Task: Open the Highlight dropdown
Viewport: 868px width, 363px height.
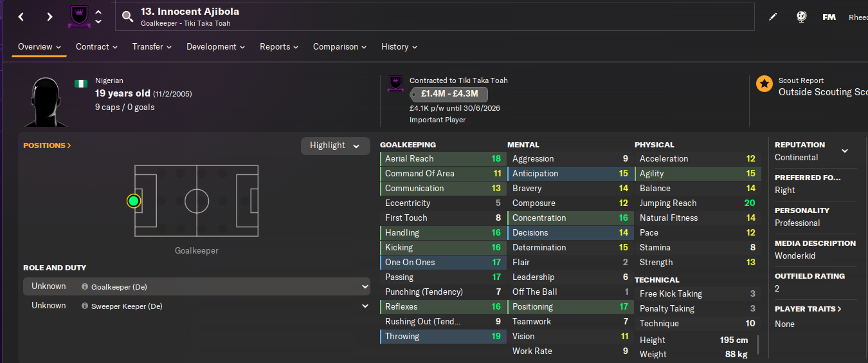Action: coord(335,145)
